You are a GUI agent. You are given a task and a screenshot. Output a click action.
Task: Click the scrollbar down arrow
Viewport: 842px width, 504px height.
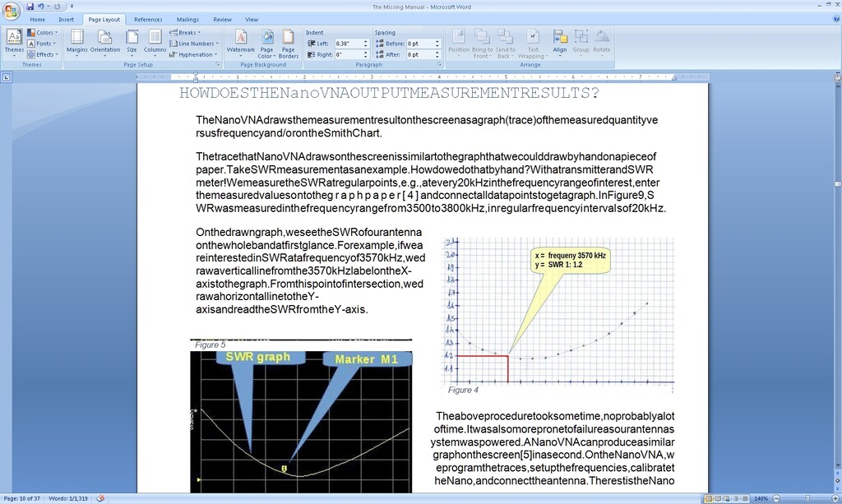(x=837, y=466)
